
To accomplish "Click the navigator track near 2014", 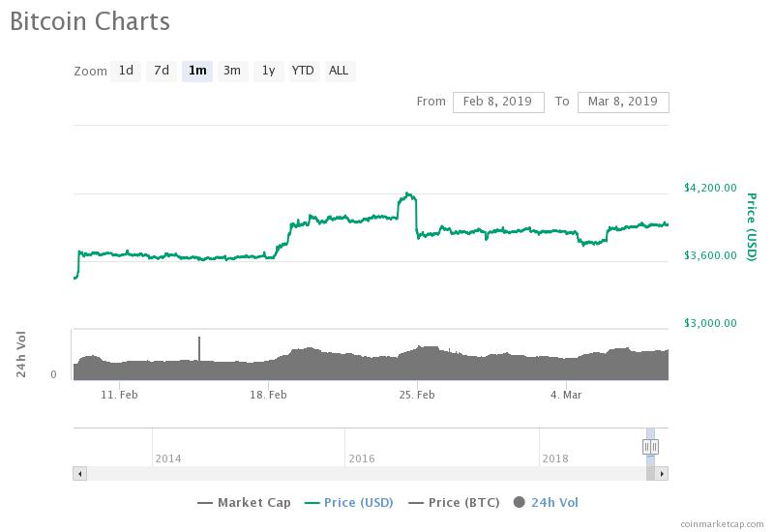I will point(167,447).
